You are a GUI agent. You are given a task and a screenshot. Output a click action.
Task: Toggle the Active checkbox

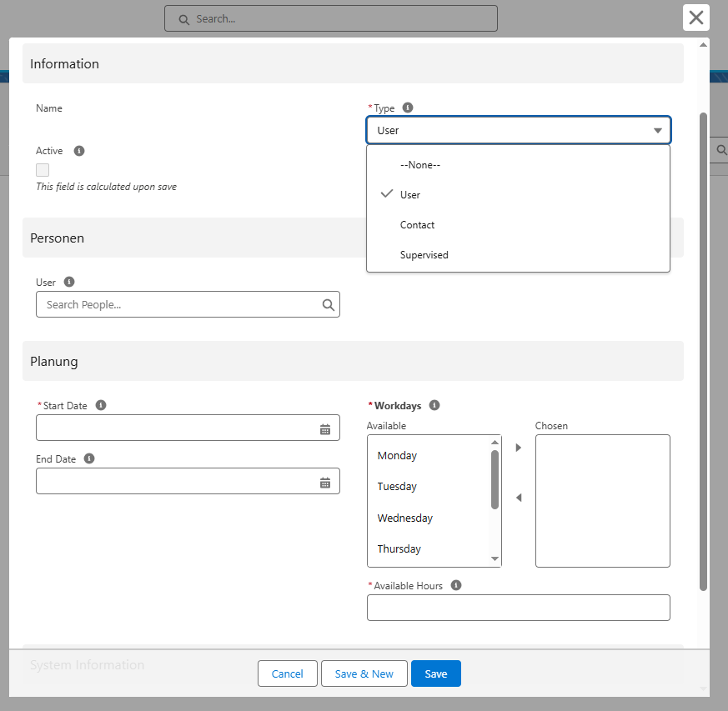[43, 170]
